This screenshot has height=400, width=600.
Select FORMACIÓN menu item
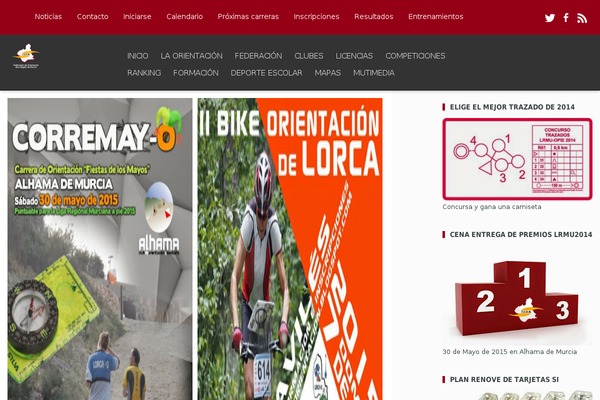tap(196, 73)
